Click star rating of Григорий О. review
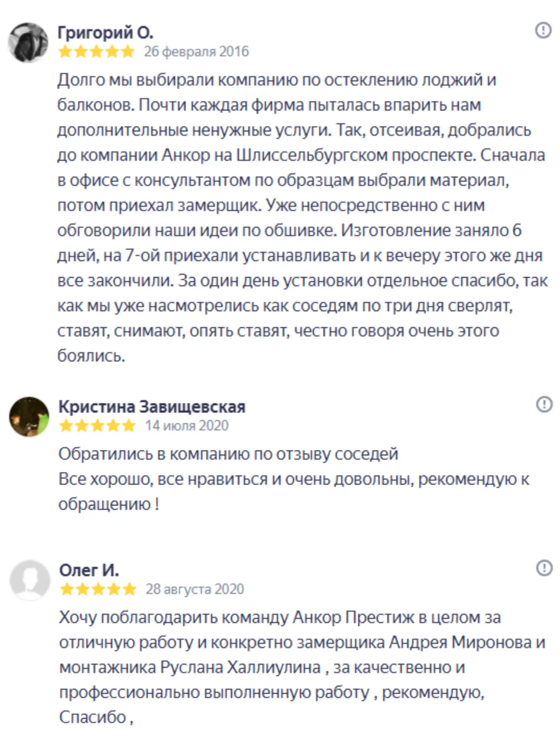This screenshot has width=560, height=747. point(96,51)
